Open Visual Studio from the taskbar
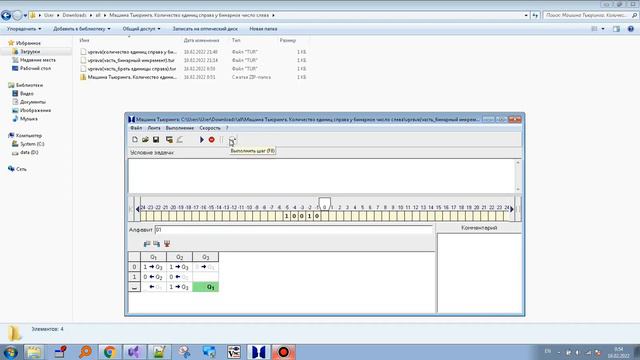The image size is (640, 360). [134, 352]
